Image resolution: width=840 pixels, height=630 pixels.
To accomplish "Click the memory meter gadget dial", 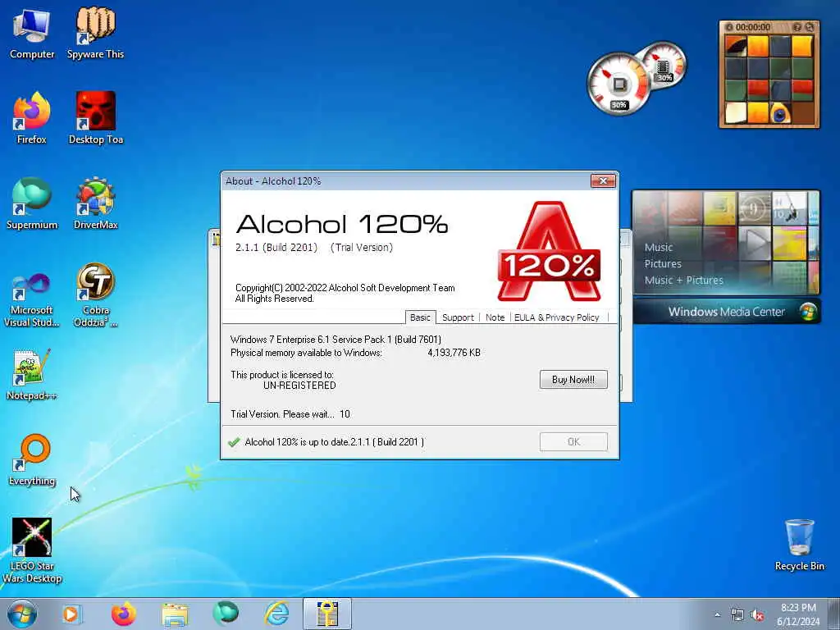I will (663, 65).
